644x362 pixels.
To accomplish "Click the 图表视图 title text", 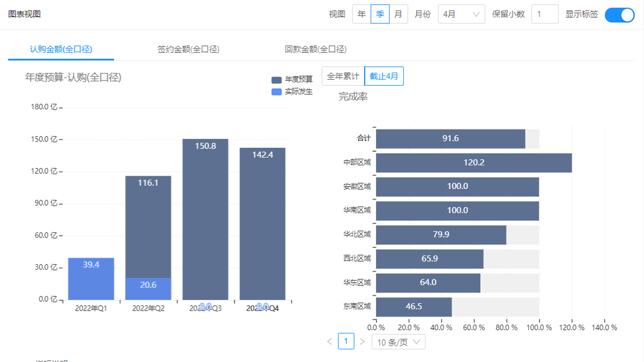I will point(25,14).
